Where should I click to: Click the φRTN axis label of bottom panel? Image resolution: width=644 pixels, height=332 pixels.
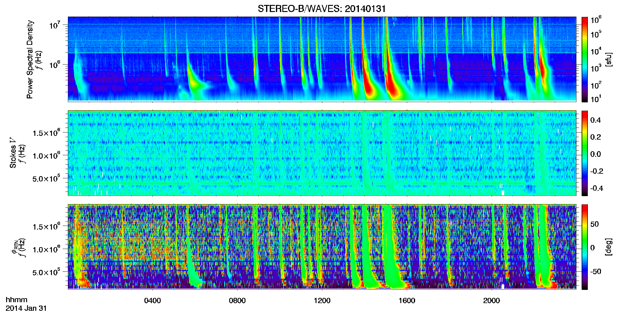coord(14,247)
